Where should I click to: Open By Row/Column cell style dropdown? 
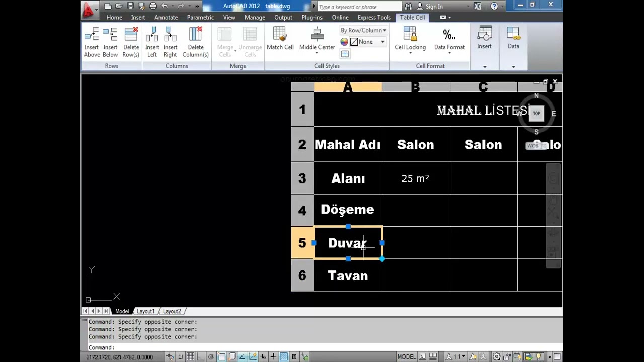click(x=363, y=30)
